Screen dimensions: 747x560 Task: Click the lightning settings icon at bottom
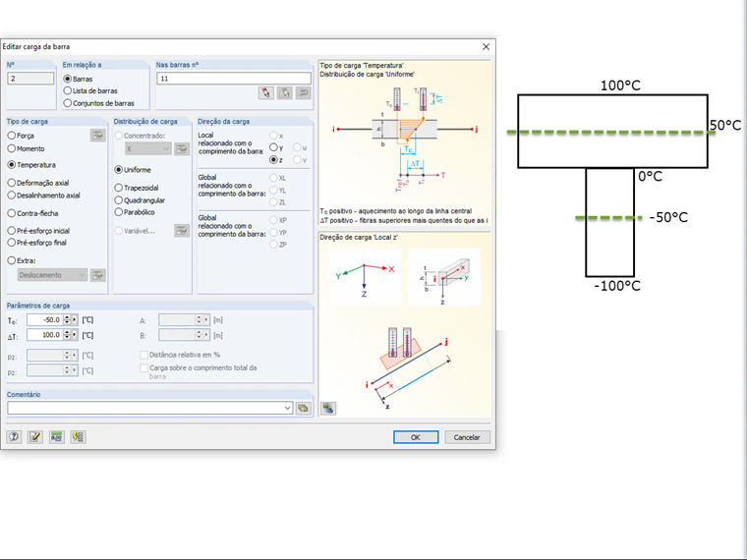78,436
